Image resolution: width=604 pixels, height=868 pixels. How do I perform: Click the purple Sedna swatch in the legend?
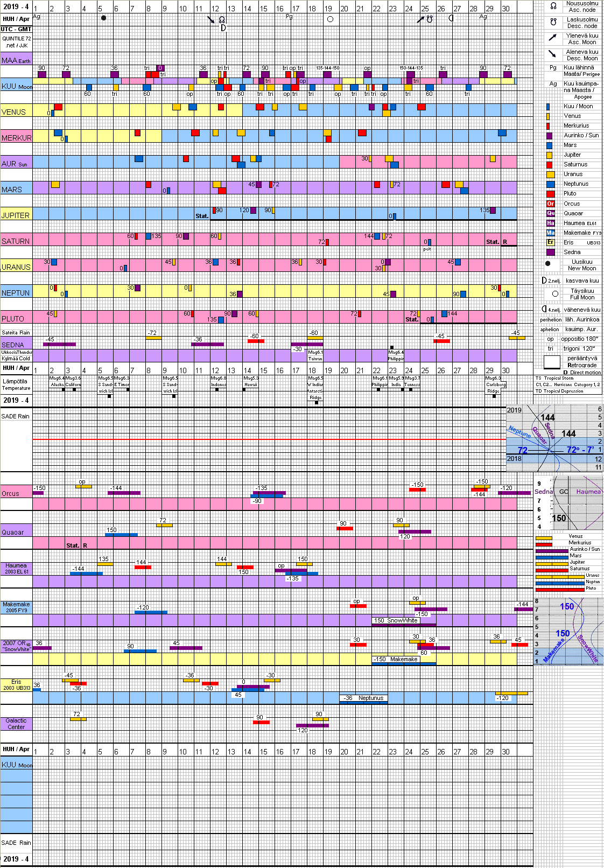coord(550,252)
